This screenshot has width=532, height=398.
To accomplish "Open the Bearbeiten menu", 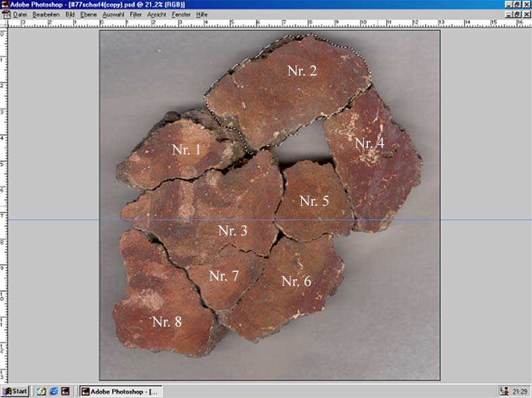I will click(x=46, y=14).
